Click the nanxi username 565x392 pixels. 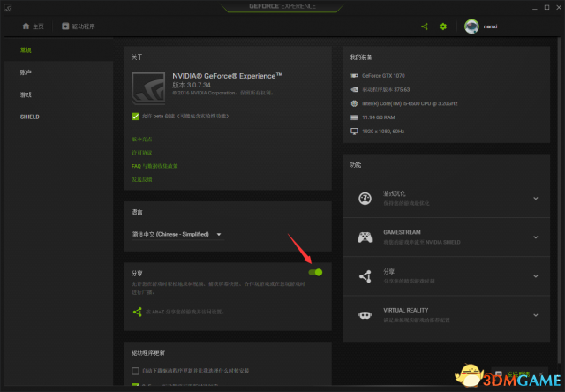(491, 26)
